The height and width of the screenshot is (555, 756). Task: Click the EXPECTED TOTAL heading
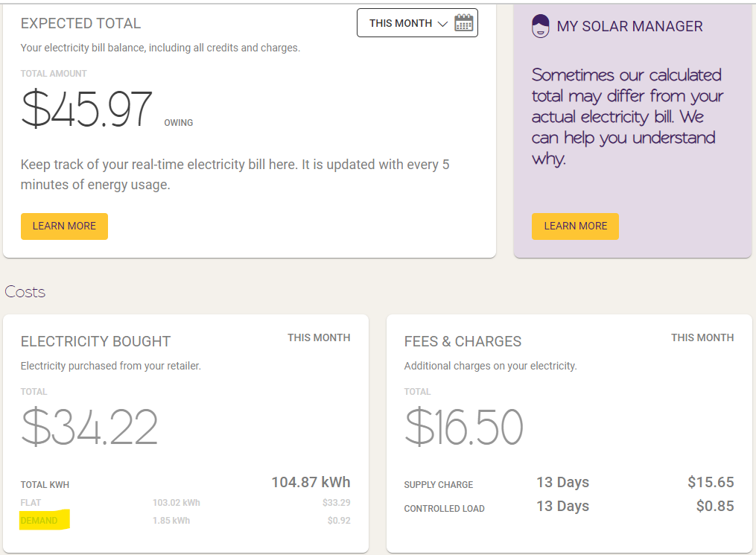[x=80, y=23]
